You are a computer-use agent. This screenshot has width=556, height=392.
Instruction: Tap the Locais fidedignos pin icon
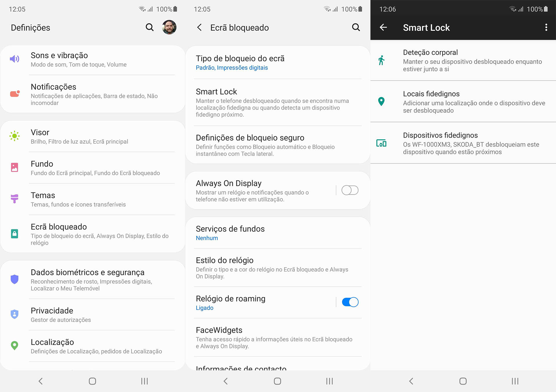tap(381, 101)
